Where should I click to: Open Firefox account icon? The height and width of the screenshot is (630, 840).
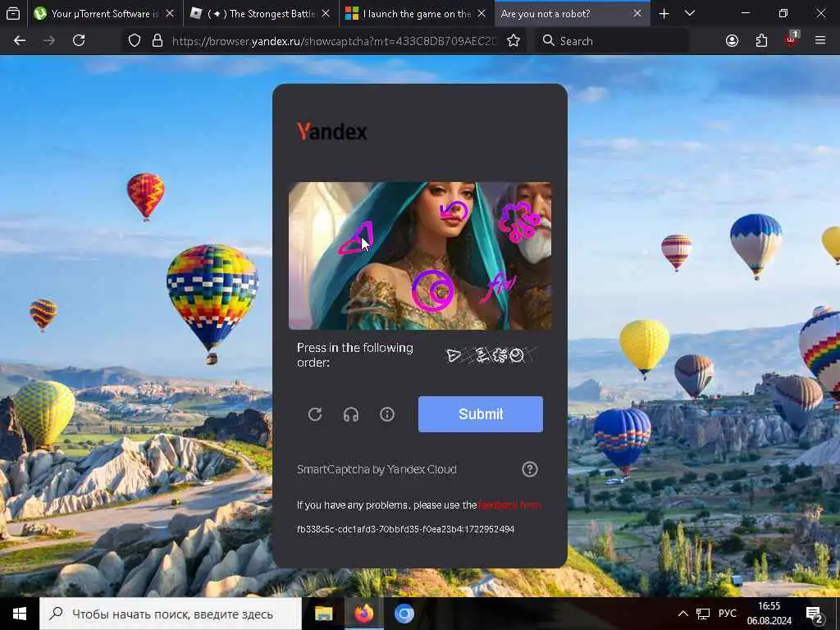(732, 41)
